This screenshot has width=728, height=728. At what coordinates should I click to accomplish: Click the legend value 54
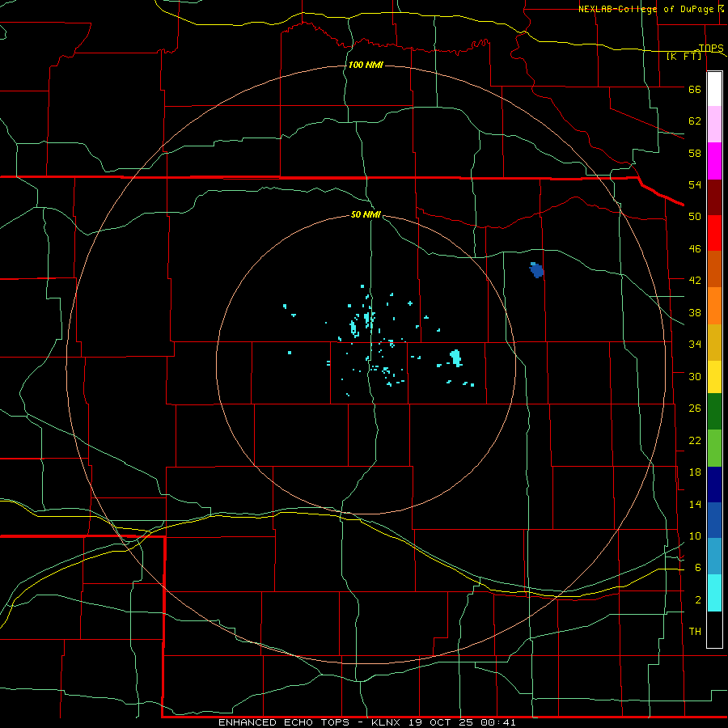point(695,184)
